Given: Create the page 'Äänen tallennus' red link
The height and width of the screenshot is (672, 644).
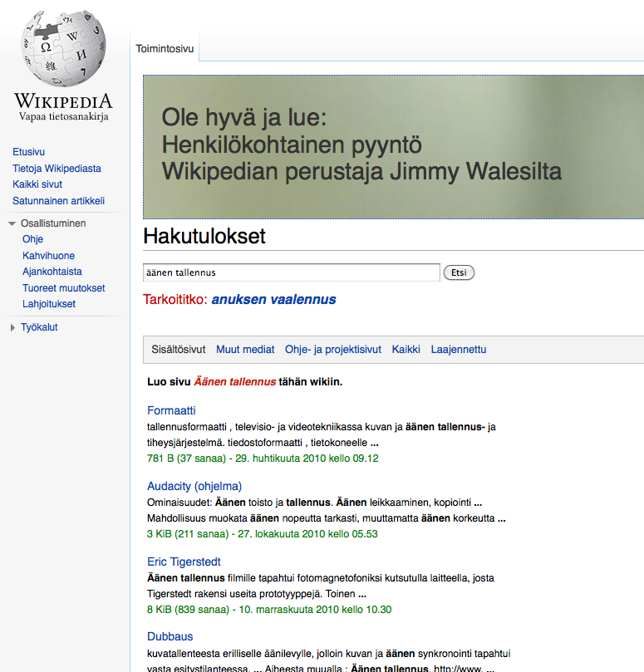Looking at the screenshot, I should [235, 382].
